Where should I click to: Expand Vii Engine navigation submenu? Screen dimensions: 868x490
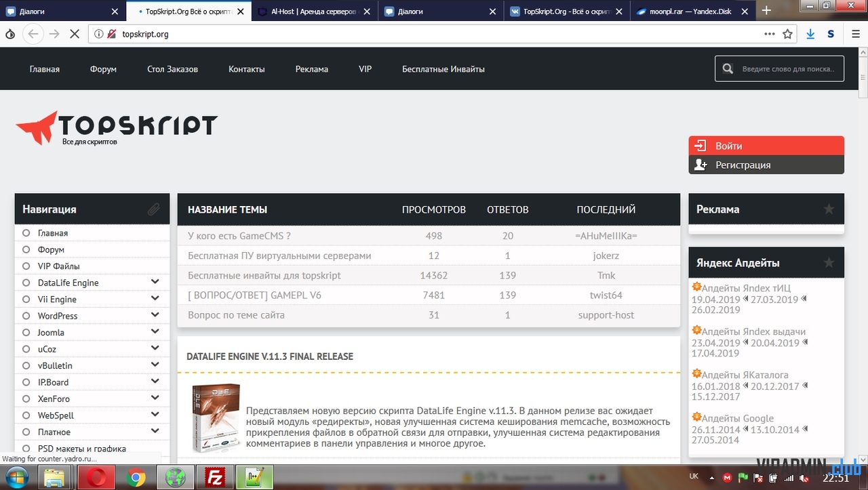[x=155, y=299]
